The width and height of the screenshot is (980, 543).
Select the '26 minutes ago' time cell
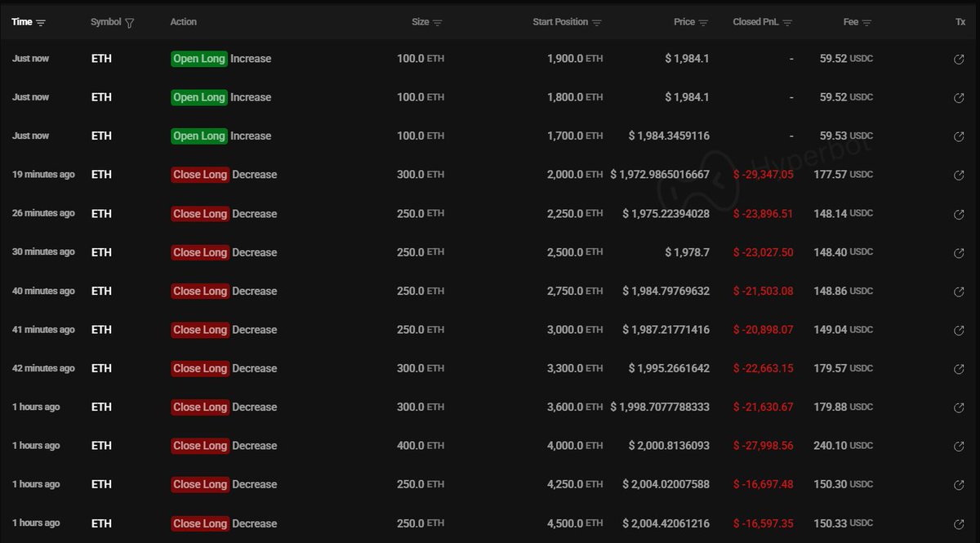coord(43,213)
